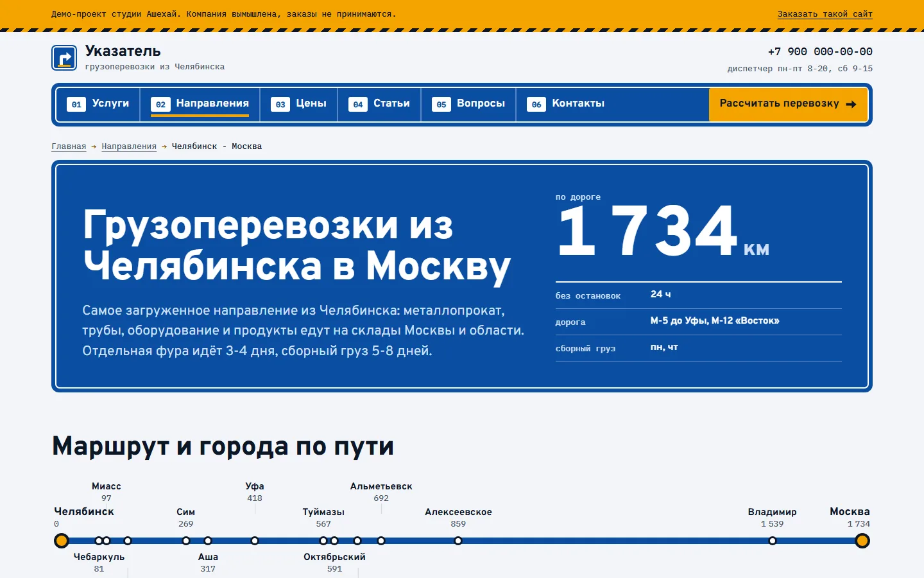
Task: Click the tagline грузоперевозки из Челябинска
Action: click(155, 67)
